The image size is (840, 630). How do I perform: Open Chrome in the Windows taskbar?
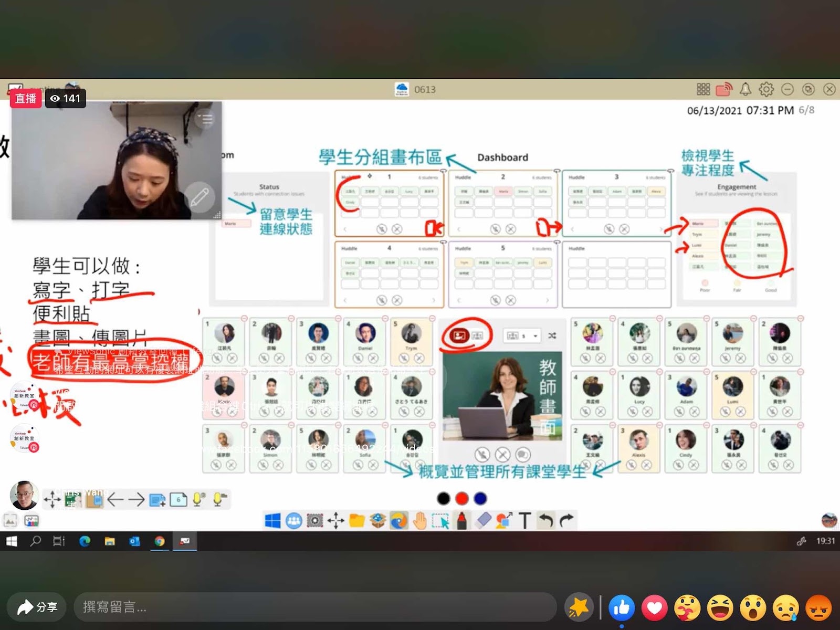(x=160, y=541)
